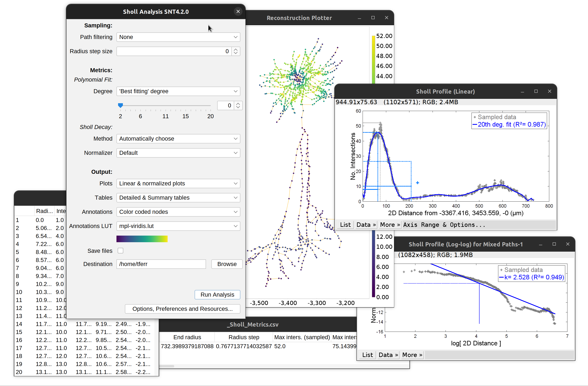Maximize the Sholl Profile (Log-log) window
Image resolution: width=588 pixels, height=386 pixels.
click(554, 244)
